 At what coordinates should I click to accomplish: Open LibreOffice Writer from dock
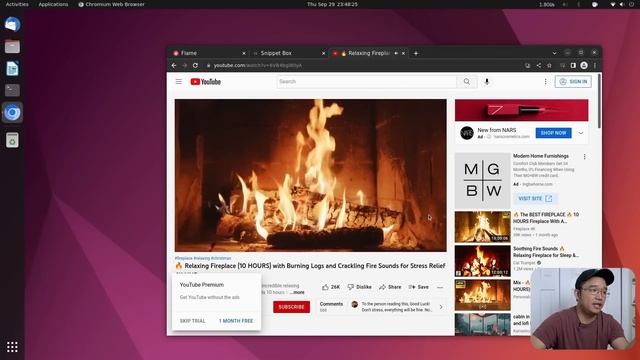click(x=12, y=69)
